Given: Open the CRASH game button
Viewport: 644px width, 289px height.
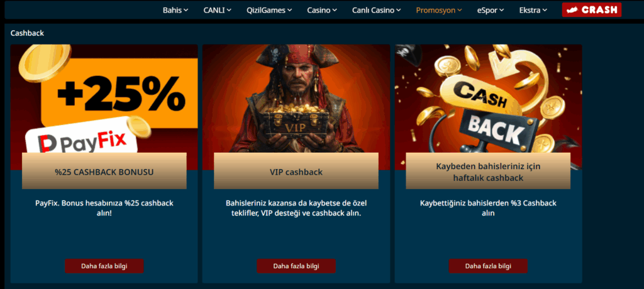Looking at the screenshot, I should tap(591, 10).
